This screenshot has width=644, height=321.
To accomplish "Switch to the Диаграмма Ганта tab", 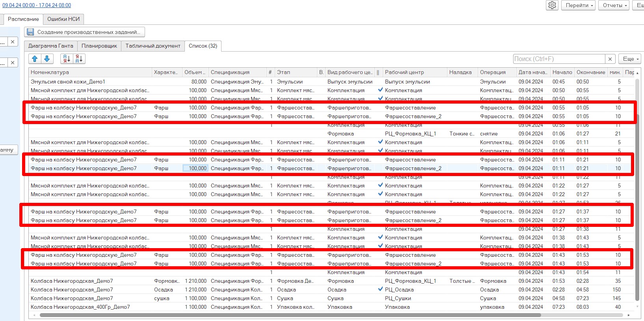I will pyautogui.click(x=50, y=46).
